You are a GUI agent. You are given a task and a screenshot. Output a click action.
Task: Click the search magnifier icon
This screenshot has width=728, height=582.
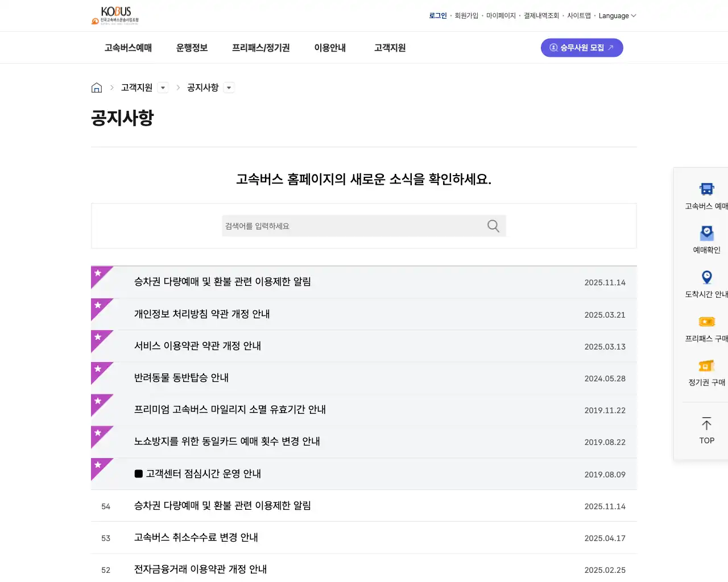(x=493, y=226)
